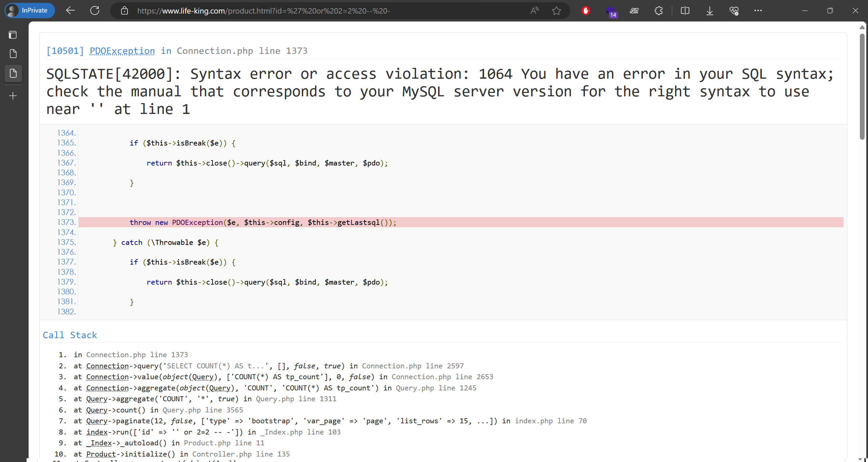This screenshot has height=462, width=868.
Task: Open the glasses-shaped extension icon
Action: [x=634, y=11]
